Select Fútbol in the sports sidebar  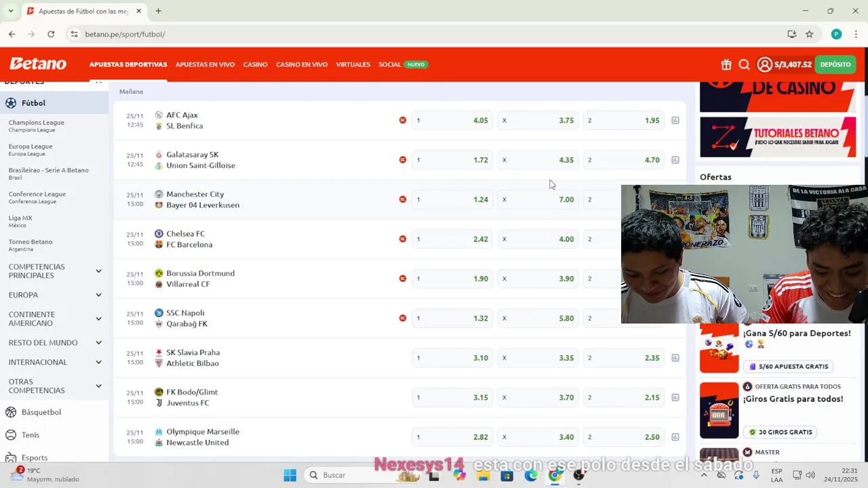point(54,103)
